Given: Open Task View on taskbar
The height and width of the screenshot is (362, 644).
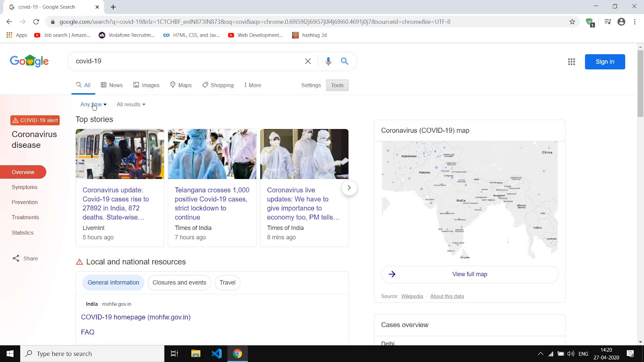Looking at the screenshot, I should 175,354.
